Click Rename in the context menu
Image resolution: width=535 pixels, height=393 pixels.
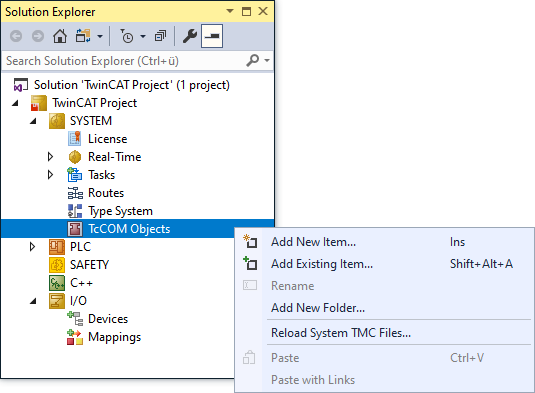tap(384, 286)
